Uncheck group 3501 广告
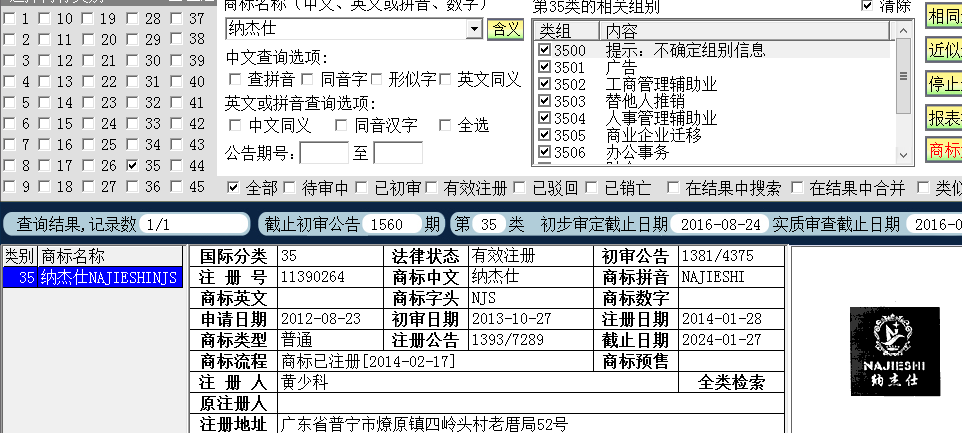The width and height of the screenshot is (962, 433). 544,66
